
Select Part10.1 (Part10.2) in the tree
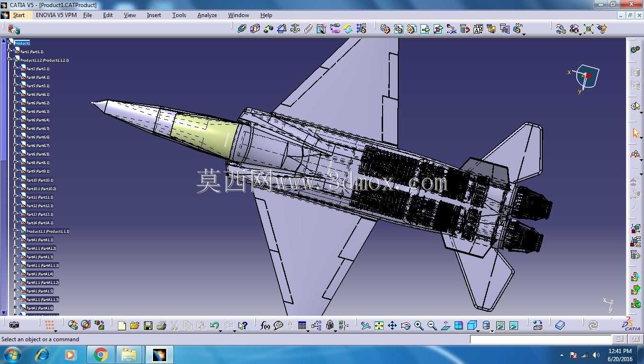point(41,189)
